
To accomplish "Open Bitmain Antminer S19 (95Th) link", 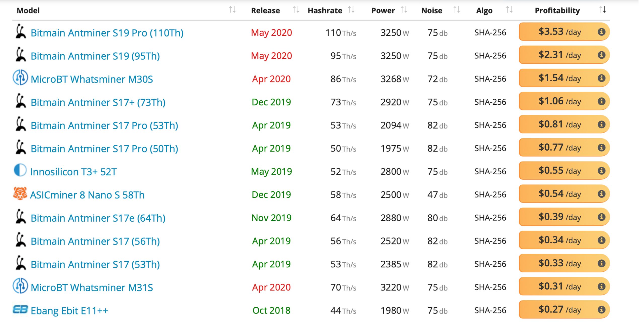I will coord(95,56).
